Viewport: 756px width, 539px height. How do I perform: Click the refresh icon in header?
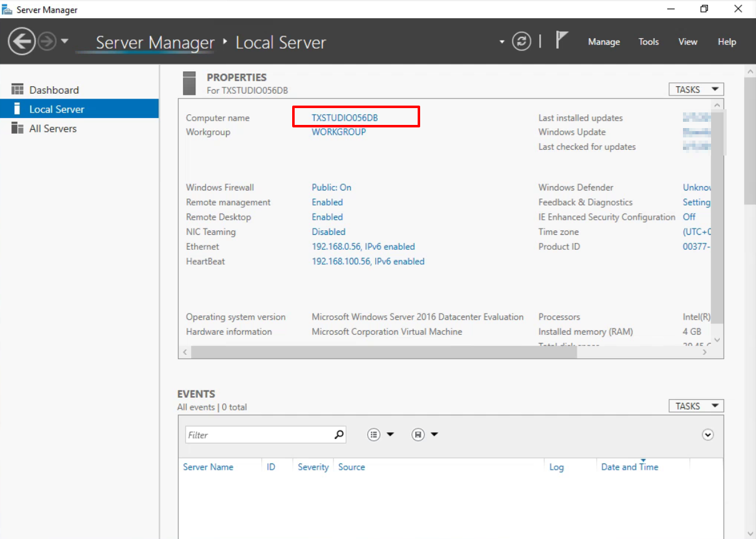521,42
